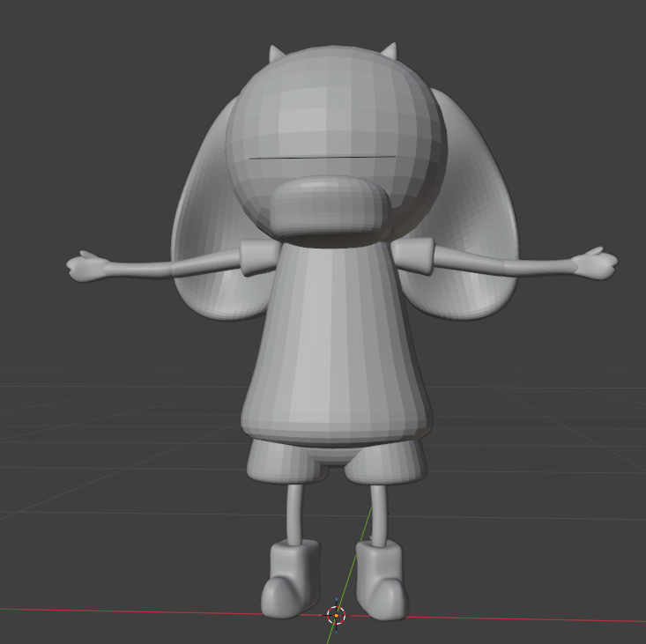Click the boot on the viewer's right

click(382, 581)
